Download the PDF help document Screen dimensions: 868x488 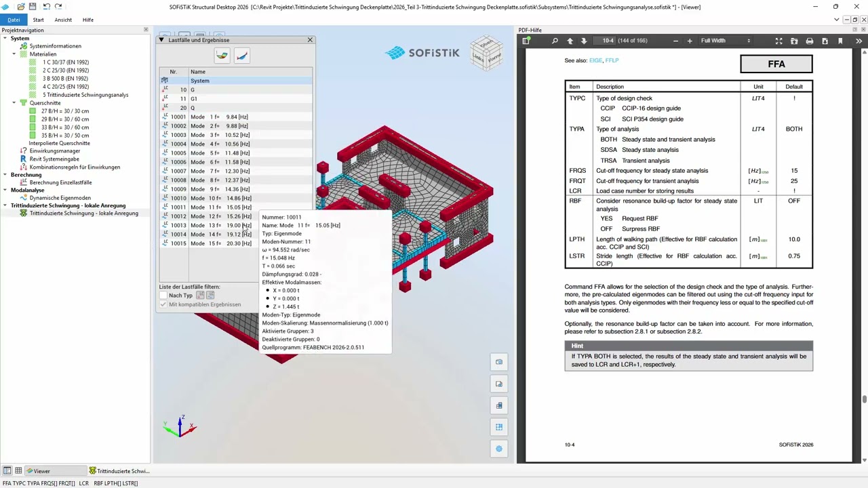[x=825, y=41]
